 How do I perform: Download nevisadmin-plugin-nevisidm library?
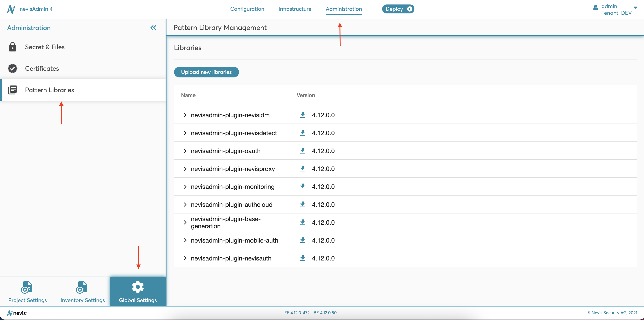point(303,115)
